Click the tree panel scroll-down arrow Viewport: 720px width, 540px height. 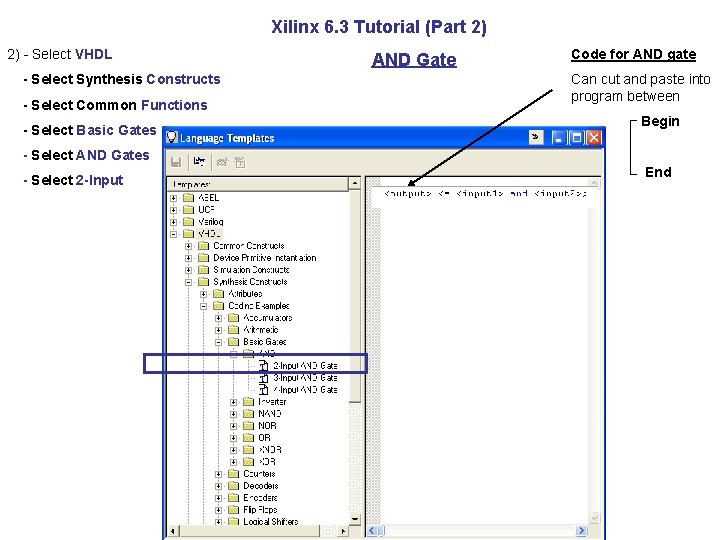(354, 519)
